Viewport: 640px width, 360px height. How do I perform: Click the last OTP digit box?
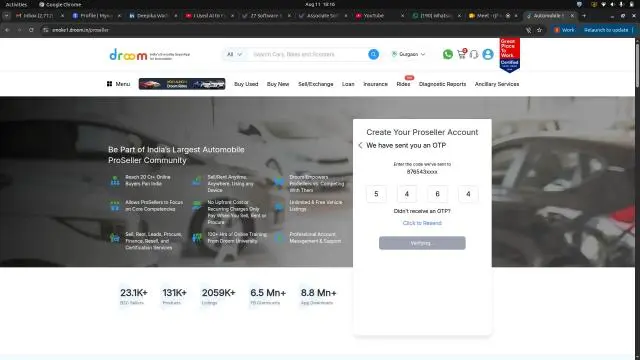pyautogui.click(x=468, y=194)
